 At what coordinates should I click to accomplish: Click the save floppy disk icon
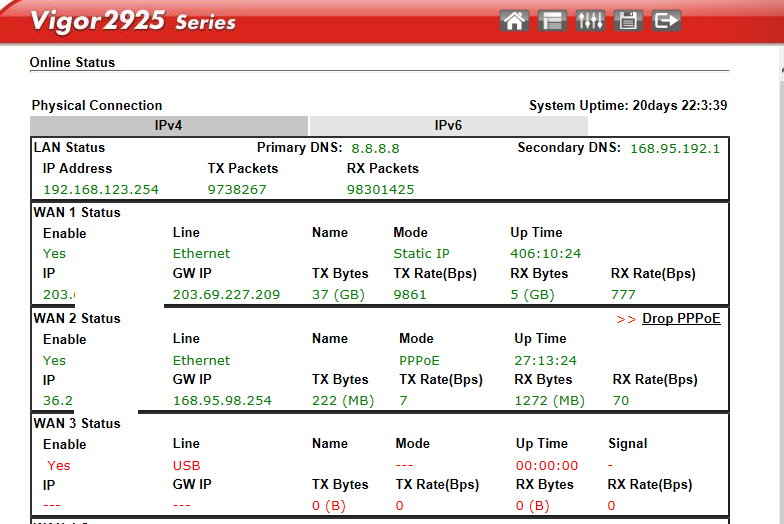click(628, 21)
